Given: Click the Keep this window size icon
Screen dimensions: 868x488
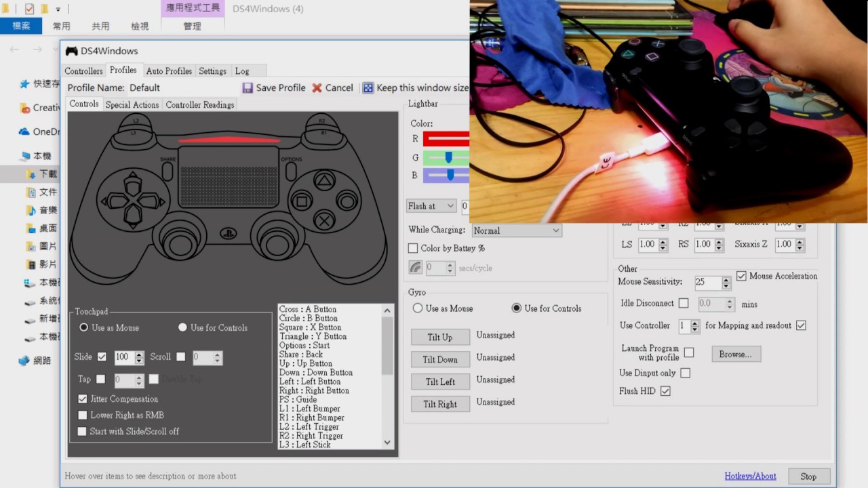Looking at the screenshot, I should click(x=368, y=87).
